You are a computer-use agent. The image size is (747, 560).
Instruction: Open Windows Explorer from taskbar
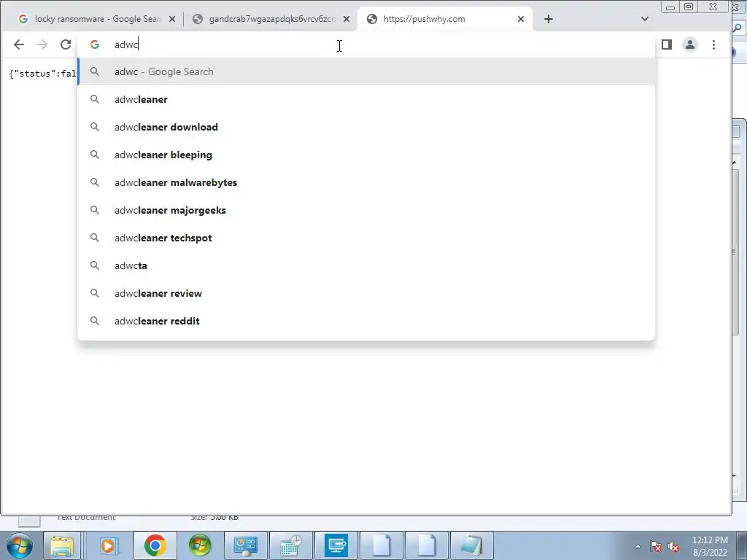(x=63, y=545)
